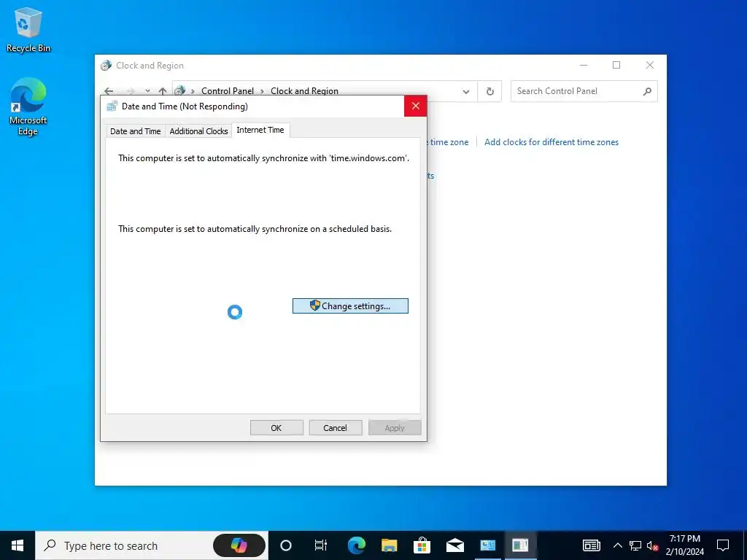
Task: Close the Date and Time dialog
Action: (415, 106)
